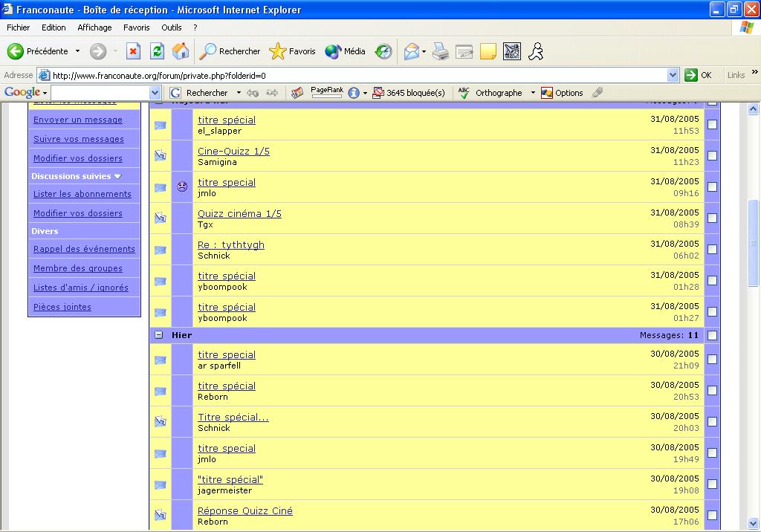Collapse the Discussions suivies section arrow
The image size is (761, 532).
tap(117, 176)
